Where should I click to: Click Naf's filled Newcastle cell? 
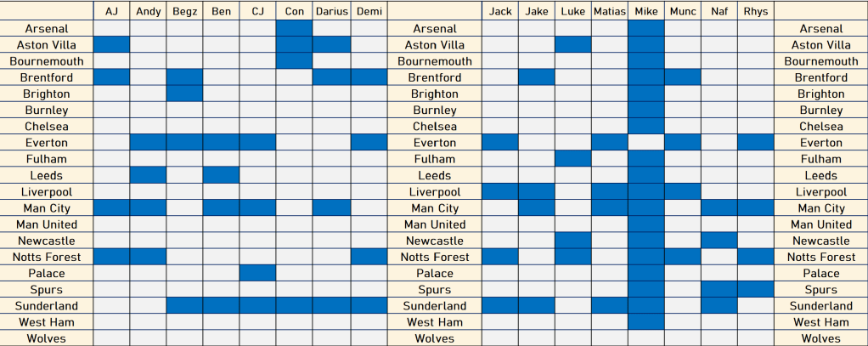[719, 241]
